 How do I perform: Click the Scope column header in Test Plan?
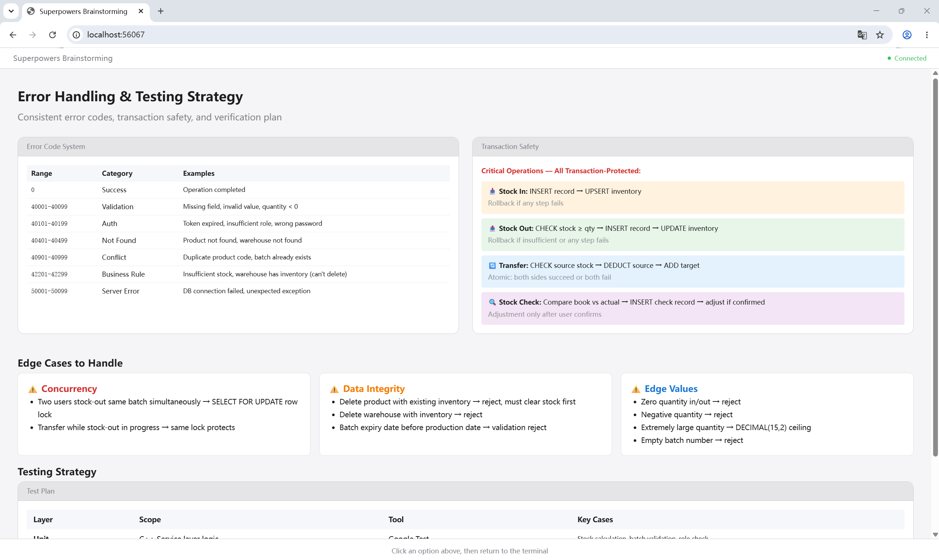[150, 520]
